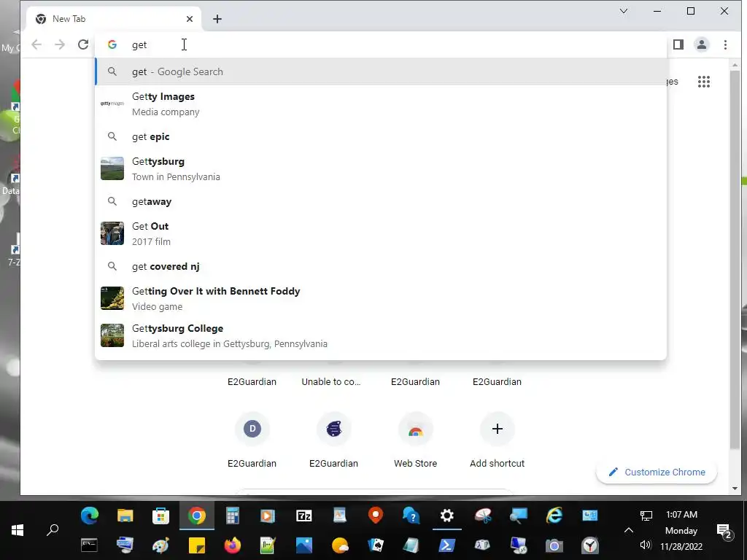Open the Clock app on the taskbar
The width and height of the screenshot is (747, 560).
pyautogui.click(x=589, y=545)
